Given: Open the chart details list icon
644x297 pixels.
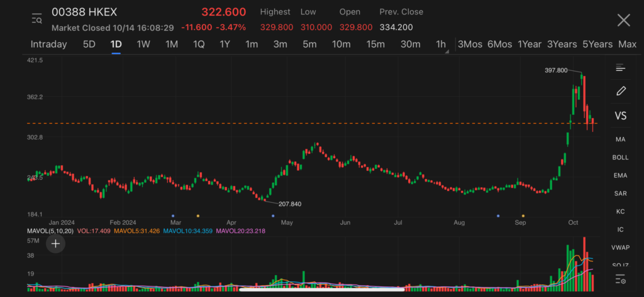Looking at the screenshot, I should coord(620,68).
